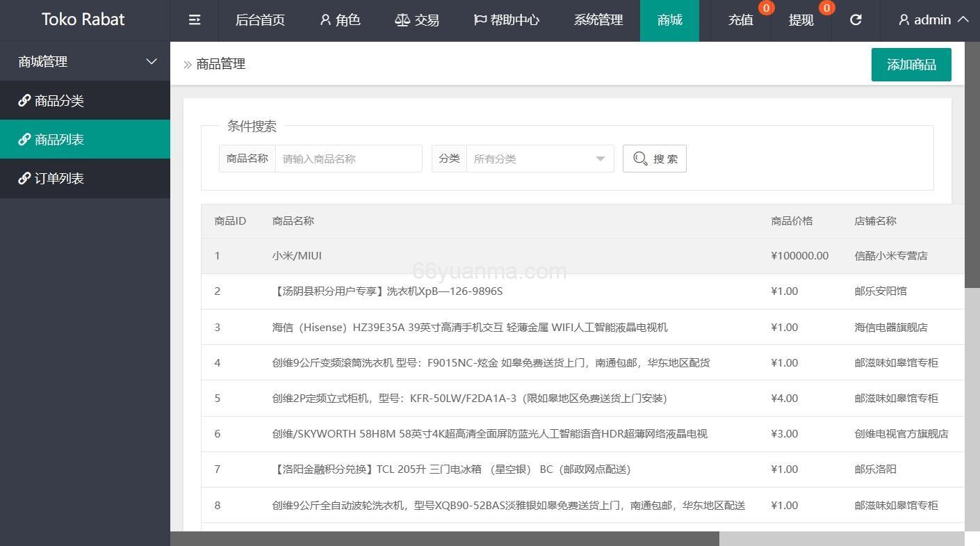Click the link icon beside 商品列表
The image size is (980, 546).
point(24,139)
